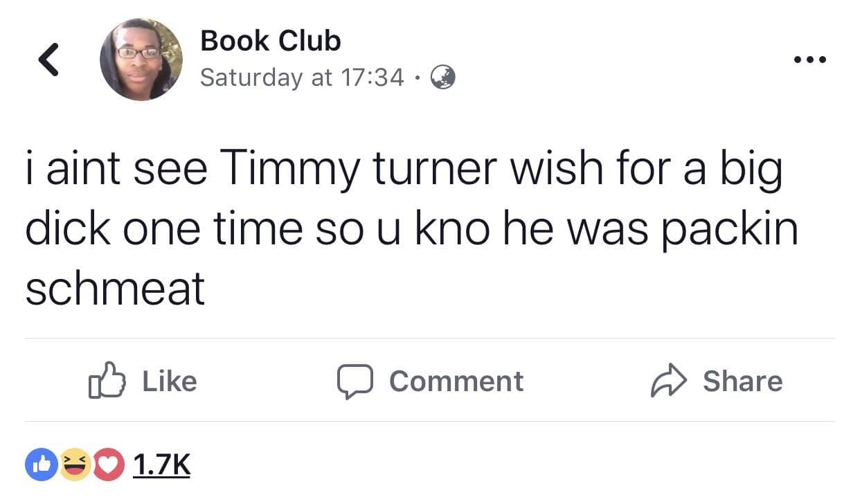Click the thumbs-up outline icon
This screenshot has height=504, width=860.
pyautogui.click(x=105, y=381)
